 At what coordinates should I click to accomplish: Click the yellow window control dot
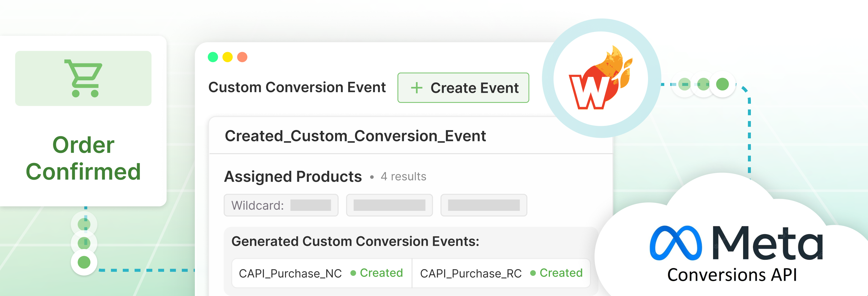[227, 57]
